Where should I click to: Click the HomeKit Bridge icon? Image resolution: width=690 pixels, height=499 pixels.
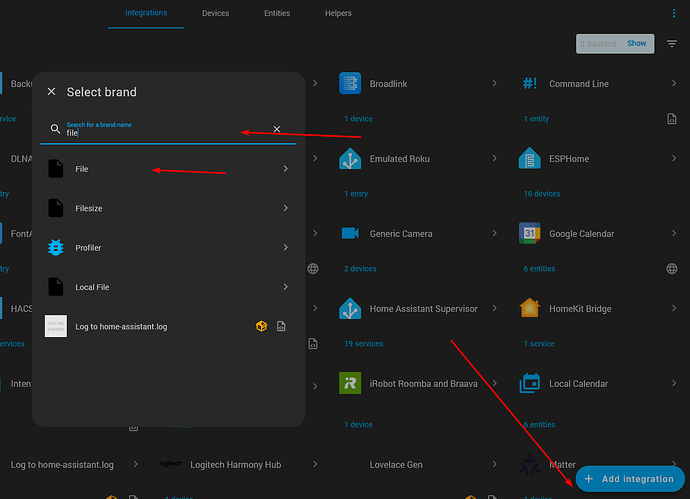click(x=530, y=309)
